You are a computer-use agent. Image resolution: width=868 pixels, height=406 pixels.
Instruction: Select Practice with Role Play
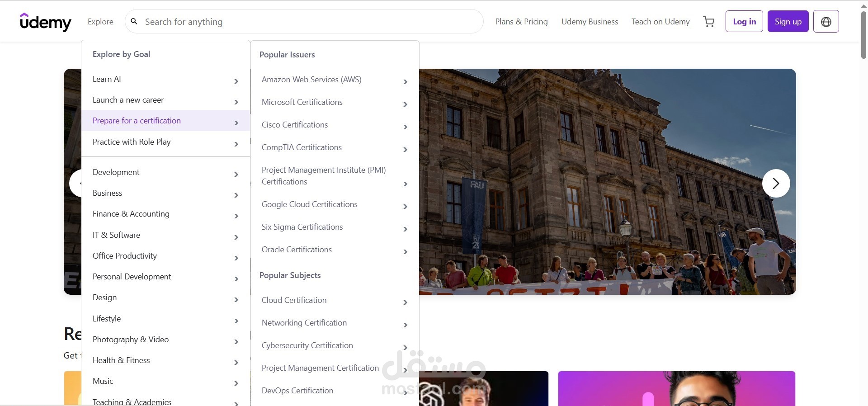click(165, 142)
